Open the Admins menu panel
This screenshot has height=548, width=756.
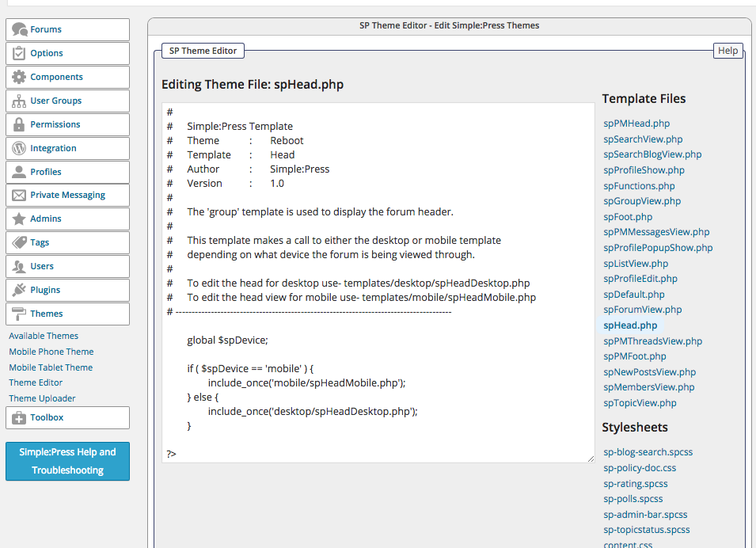tap(67, 219)
